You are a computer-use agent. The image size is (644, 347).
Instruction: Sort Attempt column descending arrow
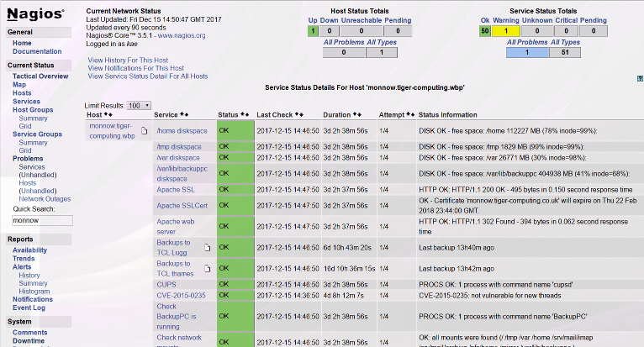(412, 114)
